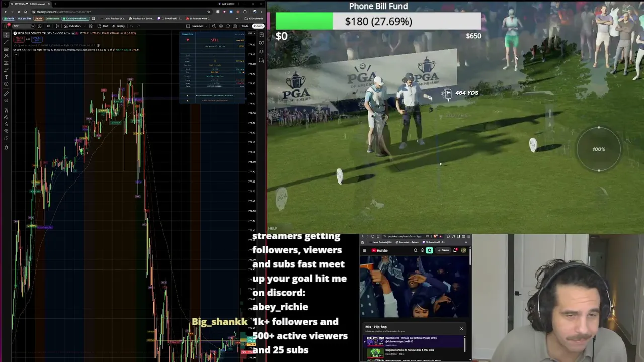Viewport: 644px width, 362px height.
Task: Open the alerts clock panel
Action: click(261, 43)
